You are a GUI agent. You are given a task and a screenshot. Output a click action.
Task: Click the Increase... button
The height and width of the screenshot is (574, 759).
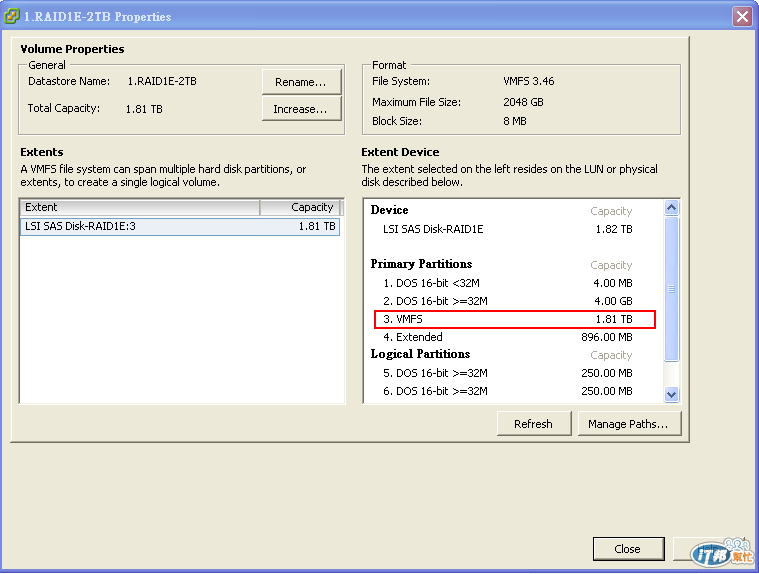301,109
